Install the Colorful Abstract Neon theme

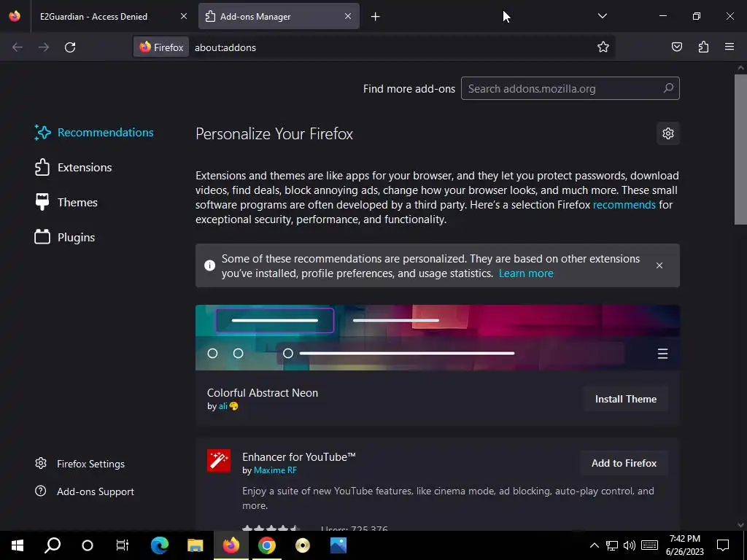(x=625, y=399)
